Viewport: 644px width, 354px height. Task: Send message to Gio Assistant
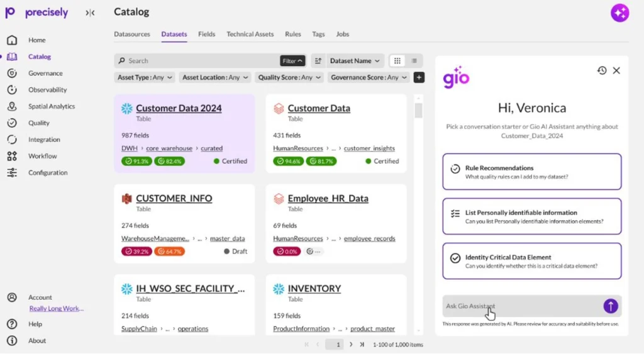611,306
